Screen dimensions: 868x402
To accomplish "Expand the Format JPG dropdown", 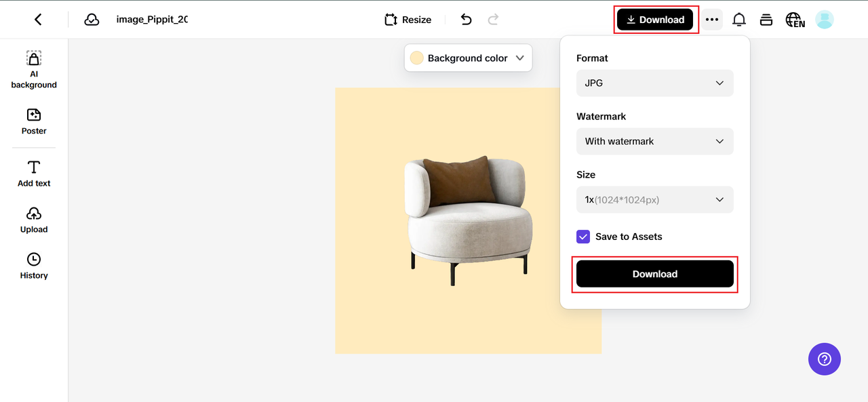I will tap(654, 83).
